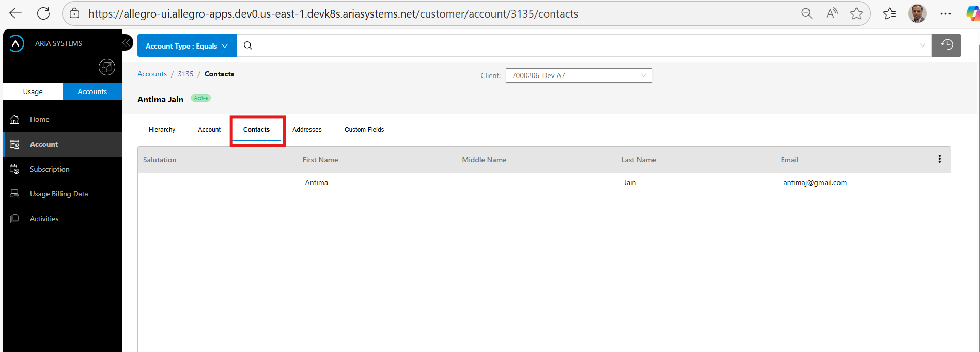Image resolution: width=980 pixels, height=352 pixels.
Task: Switch to the Addresses tab
Action: (x=307, y=130)
